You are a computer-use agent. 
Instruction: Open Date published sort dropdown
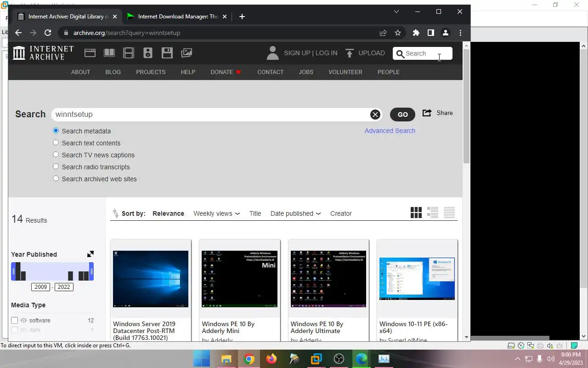click(x=295, y=213)
